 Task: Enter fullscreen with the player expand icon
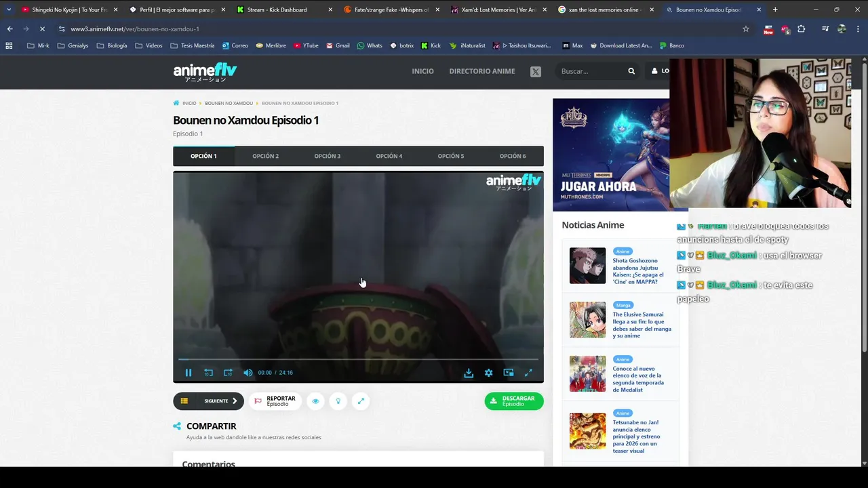pos(528,373)
